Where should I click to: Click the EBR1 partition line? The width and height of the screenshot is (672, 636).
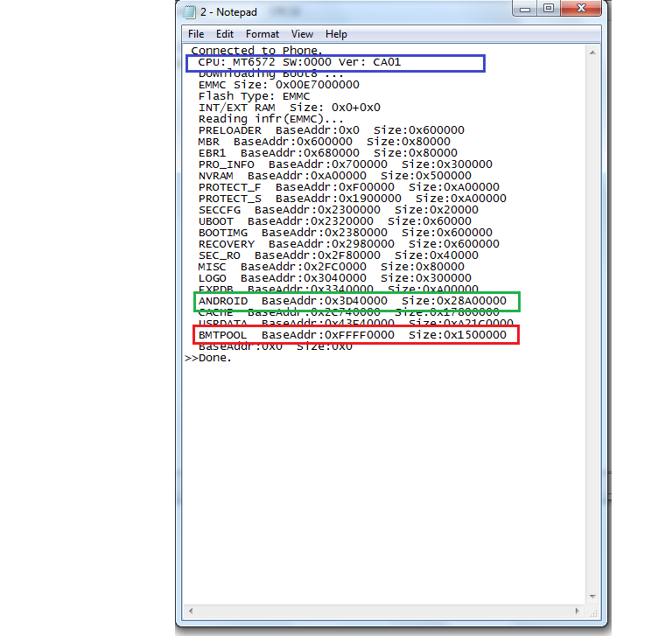point(328,153)
